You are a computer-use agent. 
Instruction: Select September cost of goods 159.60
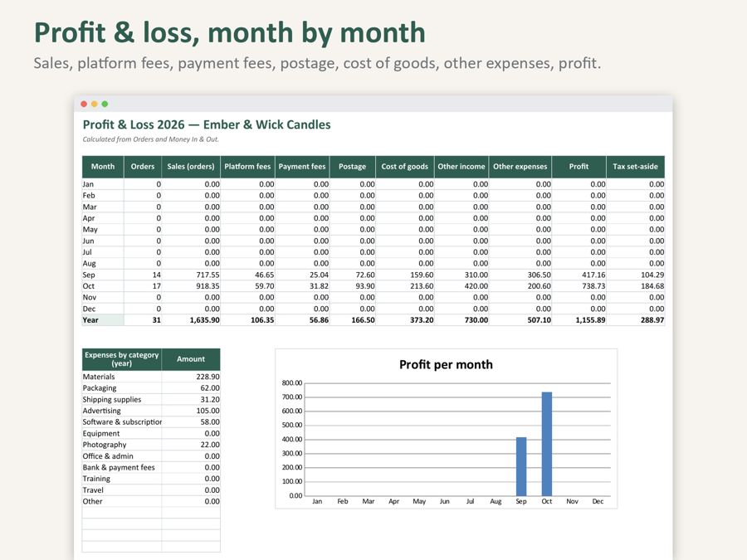[x=405, y=275]
